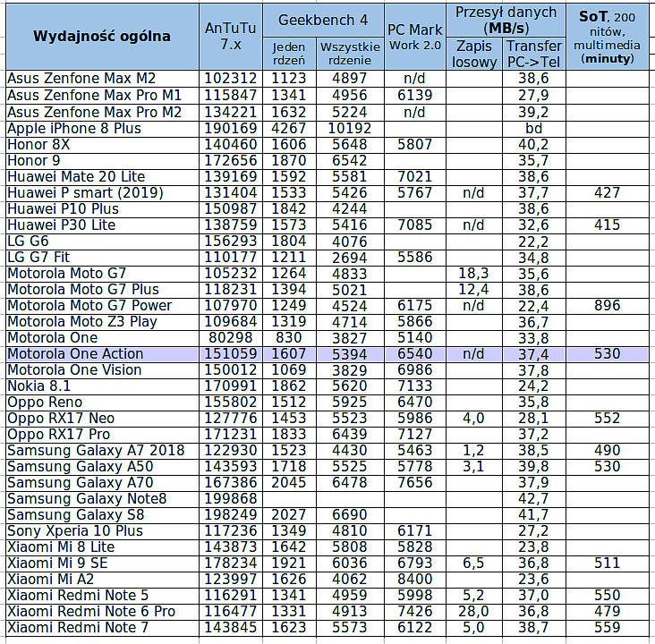655x644 pixels.
Task: Click the 'Zapis losowy' subheader cell
Action: coord(474,53)
